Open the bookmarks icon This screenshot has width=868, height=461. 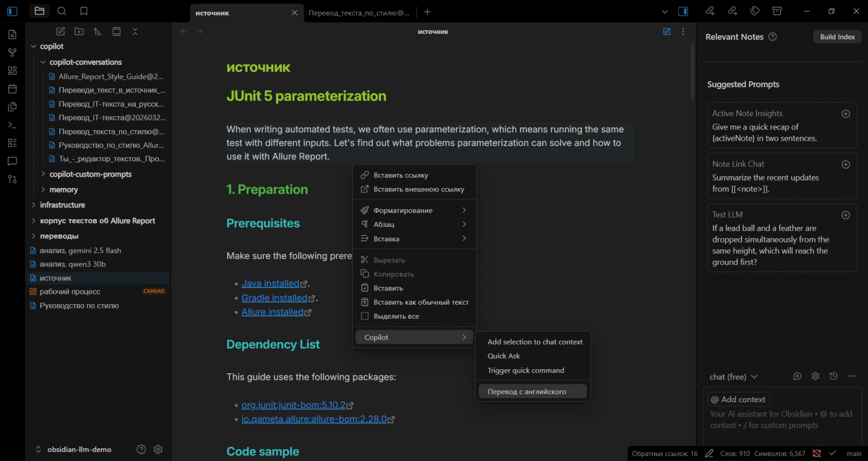point(84,11)
